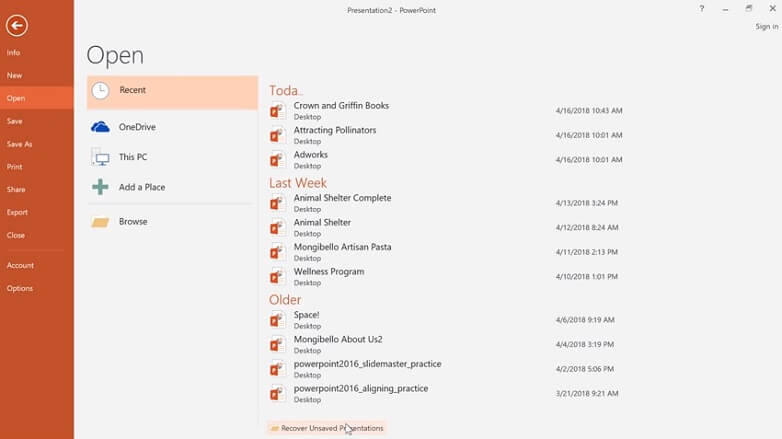782x439 pixels.
Task: Open Mongibello Artisan Pasta presentation
Action: click(x=446, y=252)
